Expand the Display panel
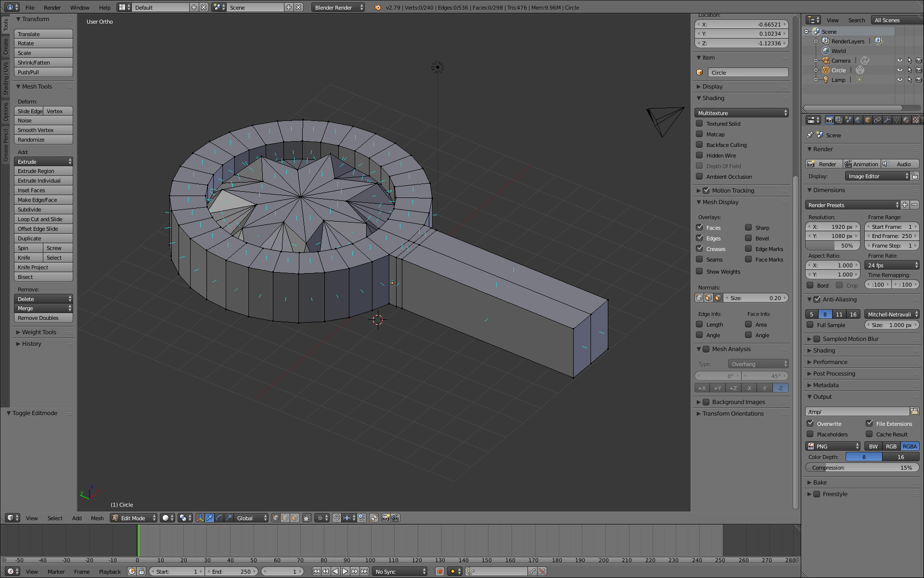This screenshot has height=578, width=924. (712, 86)
